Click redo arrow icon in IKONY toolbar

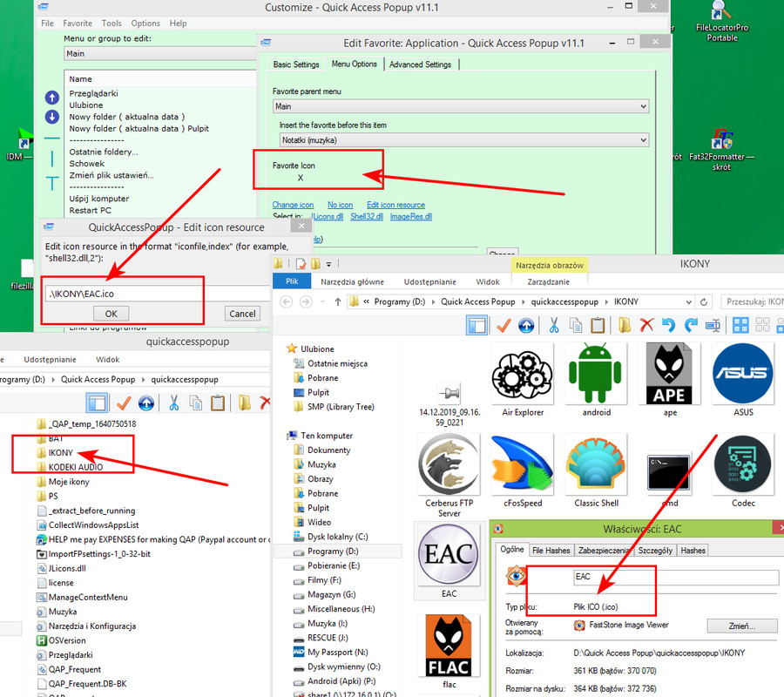coord(691,326)
